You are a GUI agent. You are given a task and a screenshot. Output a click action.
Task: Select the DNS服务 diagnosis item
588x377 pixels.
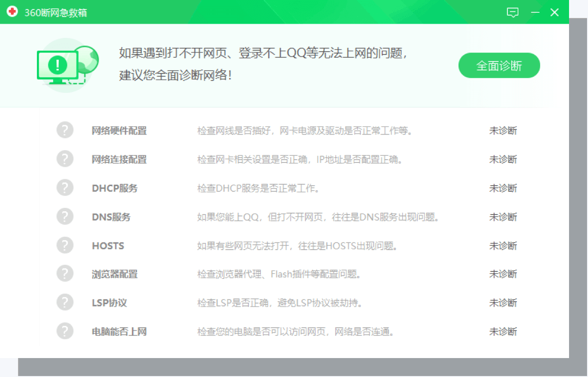click(x=111, y=217)
